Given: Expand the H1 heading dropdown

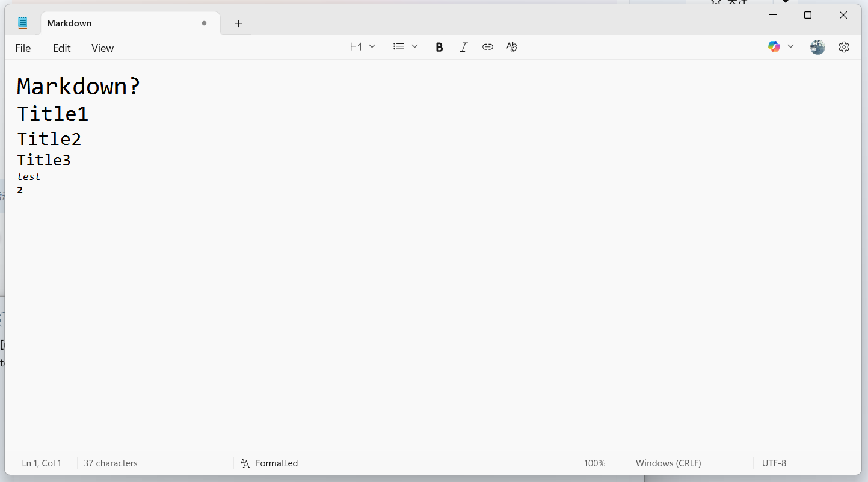Looking at the screenshot, I should click(363, 47).
